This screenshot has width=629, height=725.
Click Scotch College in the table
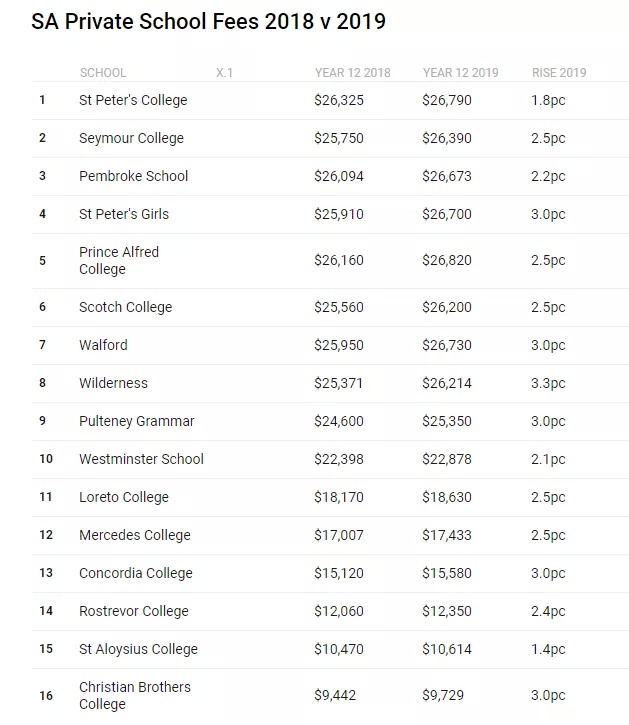[125, 307]
